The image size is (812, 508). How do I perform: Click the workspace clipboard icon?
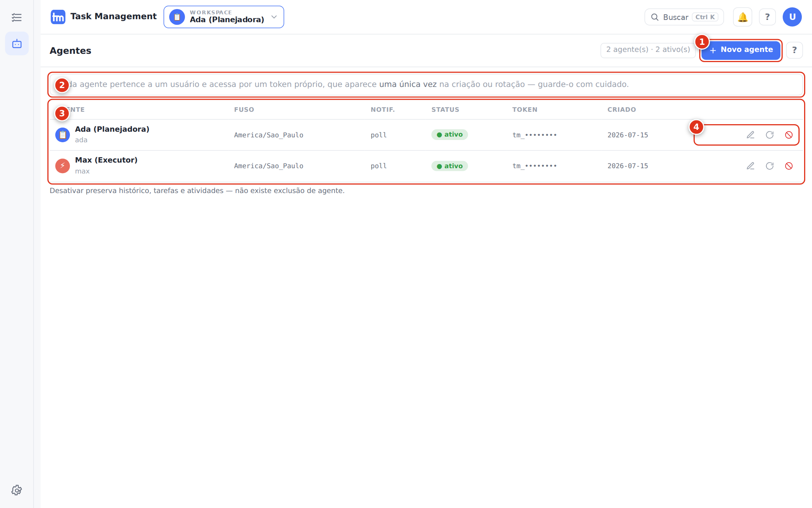pyautogui.click(x=177, y=17)
